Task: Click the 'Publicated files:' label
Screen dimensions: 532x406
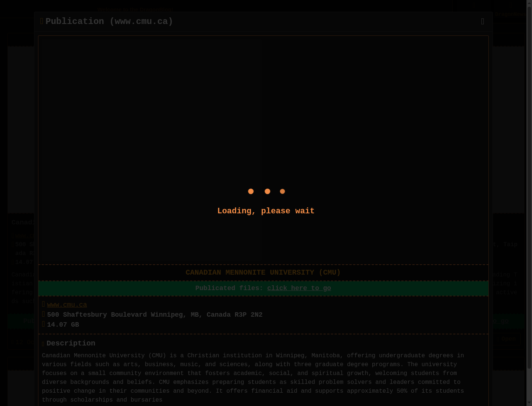Action: click(x=229, y=288)
